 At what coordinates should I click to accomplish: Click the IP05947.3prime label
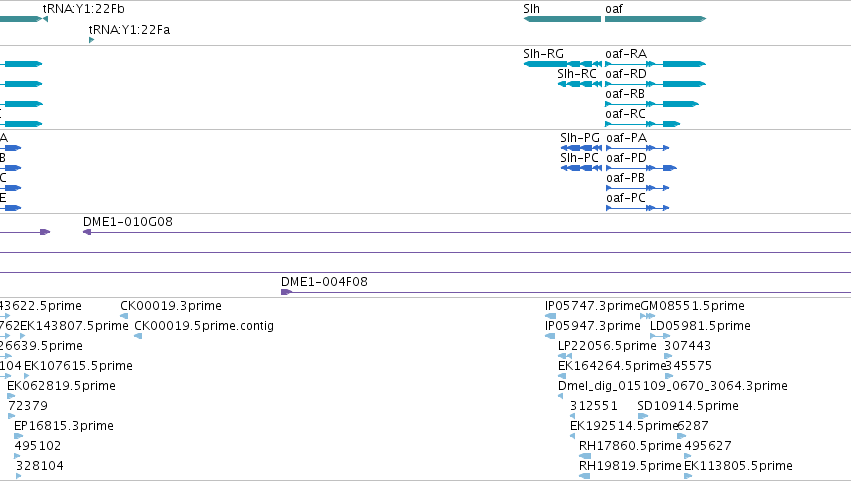(x=593, y=326)
